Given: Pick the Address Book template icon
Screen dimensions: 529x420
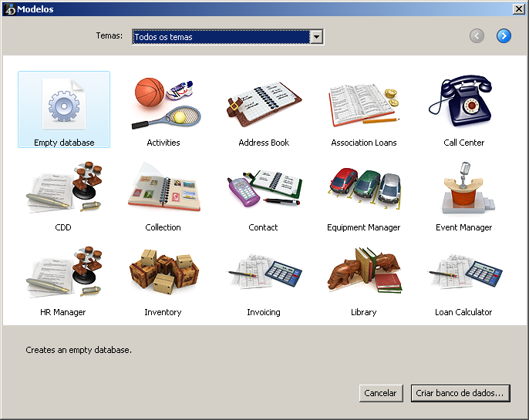Looking at the screenshot, I should click(264, 103).
